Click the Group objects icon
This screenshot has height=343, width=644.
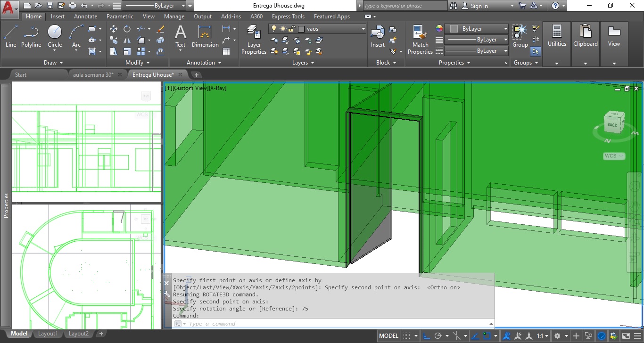pyautogui.click(x=520, y=36)
